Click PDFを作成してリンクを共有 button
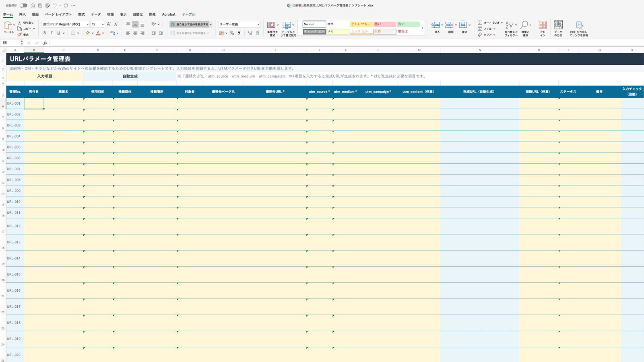Viewport: 644px width, 362px height. [x=579, y=28]
